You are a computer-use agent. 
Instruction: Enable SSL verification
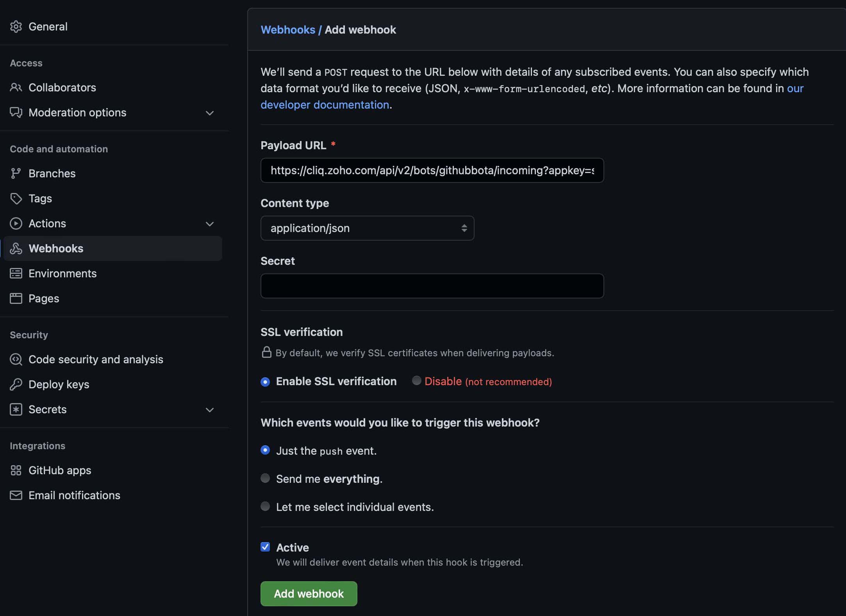265,381
